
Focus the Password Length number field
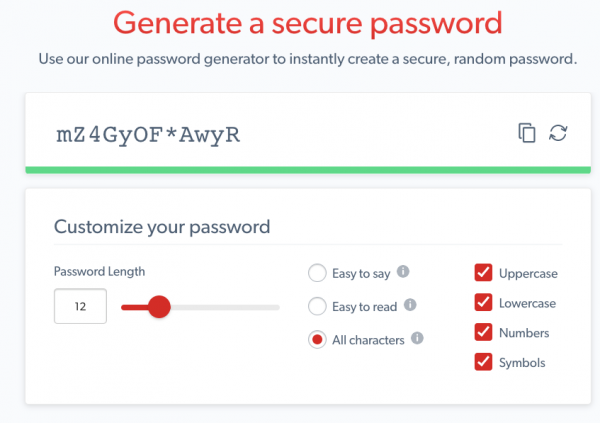pyautogui.click(x=80, y=307)
